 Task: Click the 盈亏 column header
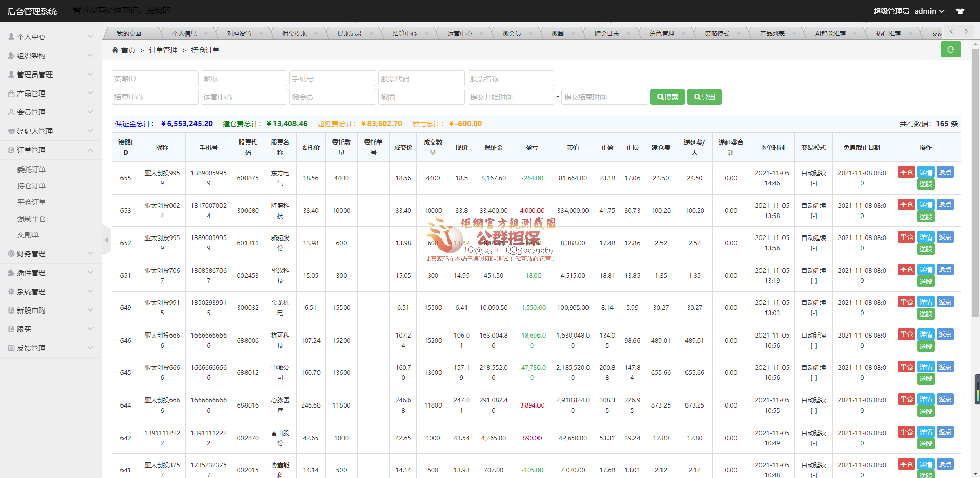coord(532,147)
